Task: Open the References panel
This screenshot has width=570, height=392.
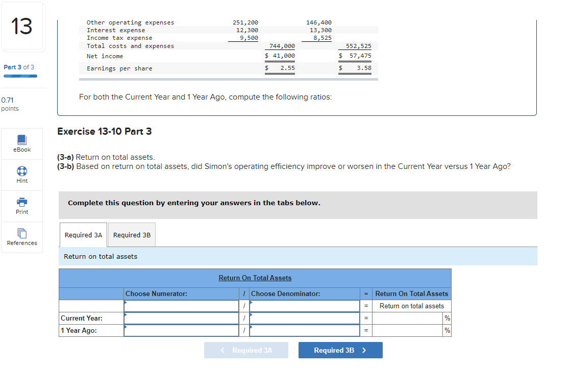Action: click(x=21, y=237)
